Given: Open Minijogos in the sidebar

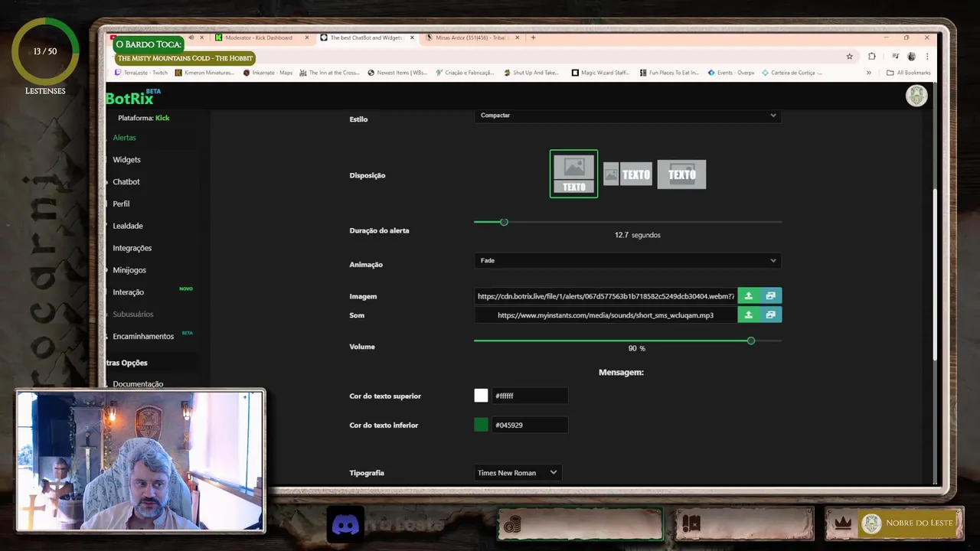Looking at the screenshot, I should pyautogui.click(x=129, y=270).
